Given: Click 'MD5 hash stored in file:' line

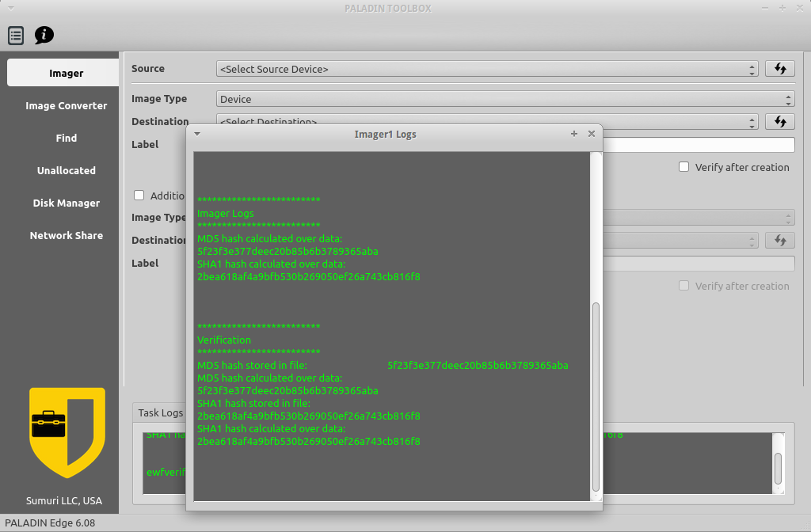Looking at the screenshot, I should 252,365.
